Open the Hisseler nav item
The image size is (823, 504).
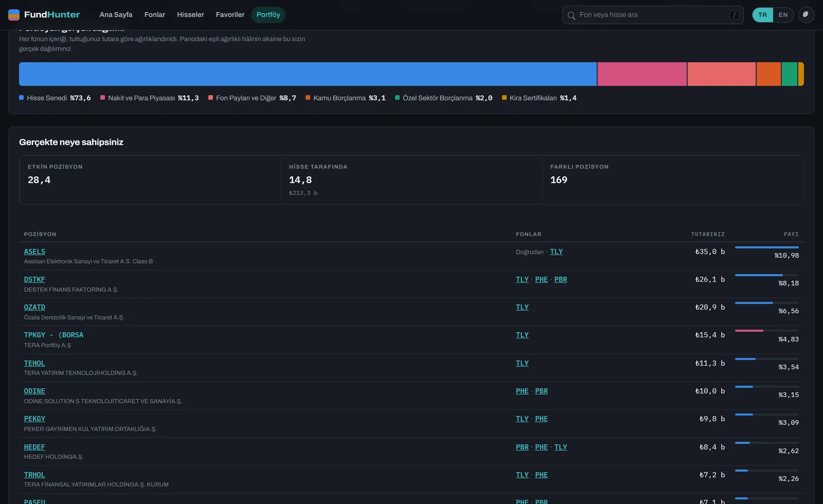click(x=190, y=15)
